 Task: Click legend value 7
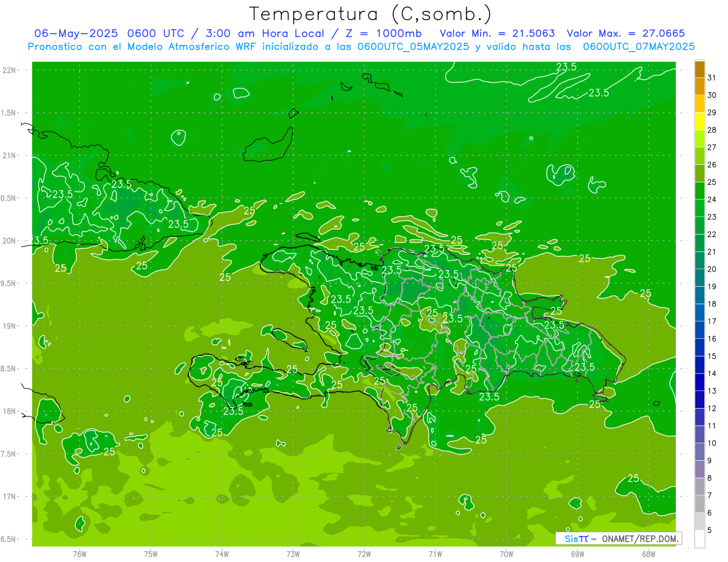tap(709, 495)
